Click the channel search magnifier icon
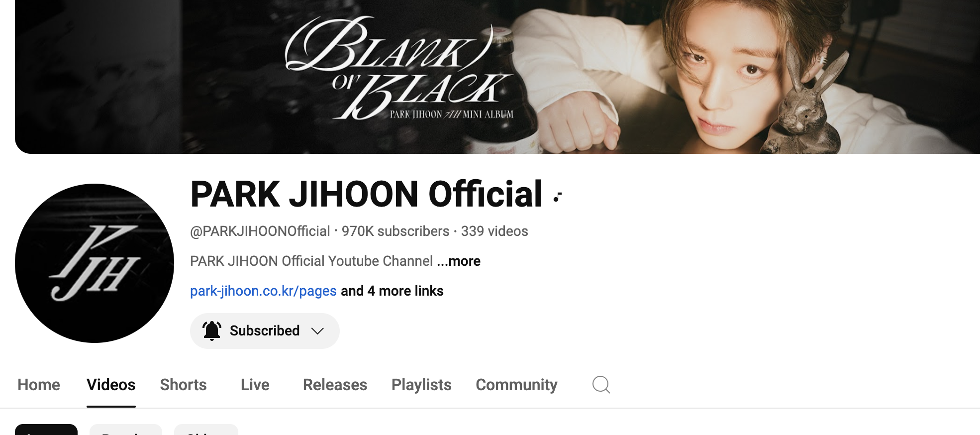Image resolution: width=980 pixels, height=435 pixels. click(601, 385)
